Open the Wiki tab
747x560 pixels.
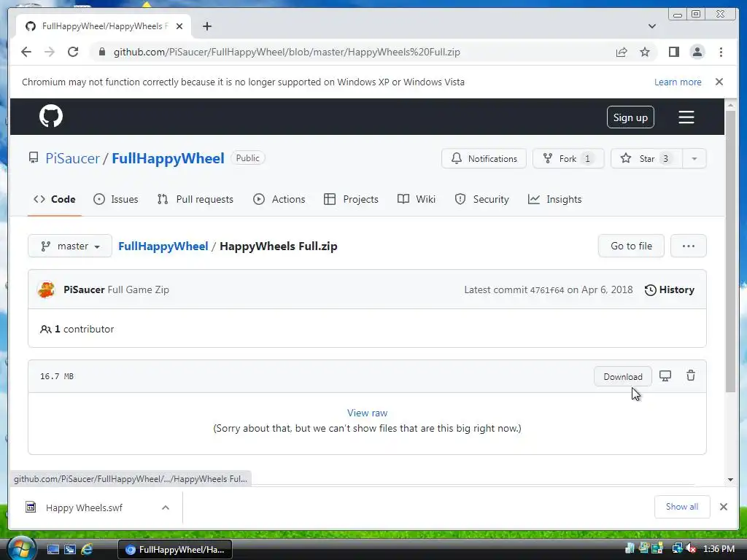point(417,199)
